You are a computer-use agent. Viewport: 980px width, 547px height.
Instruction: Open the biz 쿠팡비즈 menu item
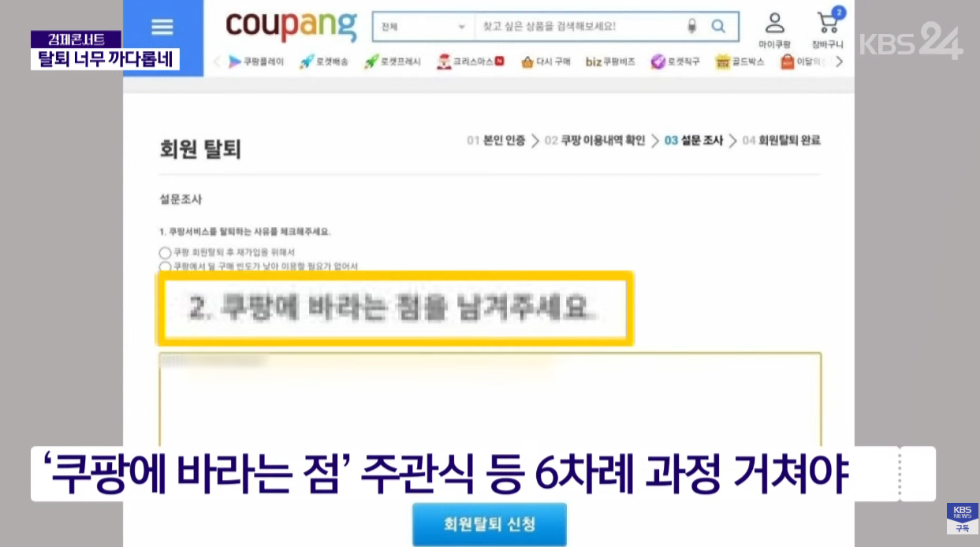(610, 61)
